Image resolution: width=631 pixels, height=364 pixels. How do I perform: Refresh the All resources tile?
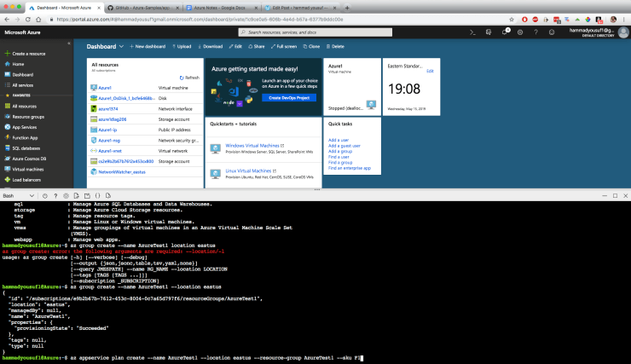[x=189, y=78]
